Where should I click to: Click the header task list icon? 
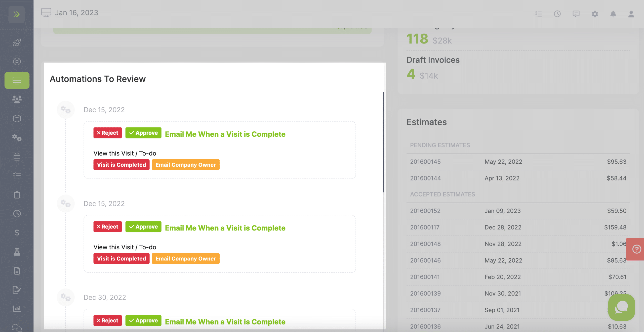[x=538, y=14]
